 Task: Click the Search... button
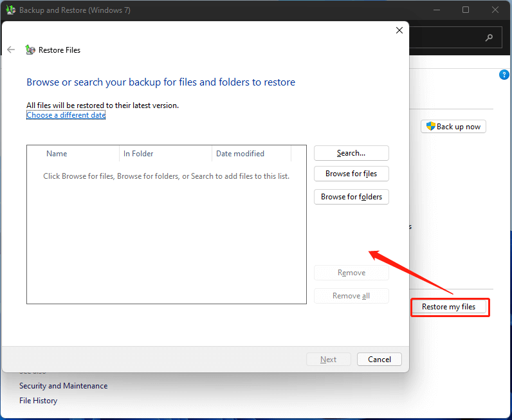(x=351, y=153)
